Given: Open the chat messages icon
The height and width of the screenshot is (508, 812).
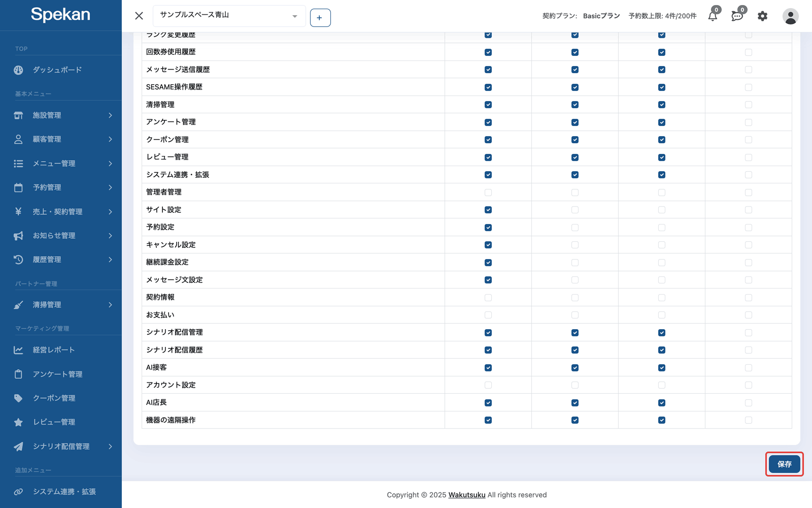Looking at the screenshot, I should (737, 16).
